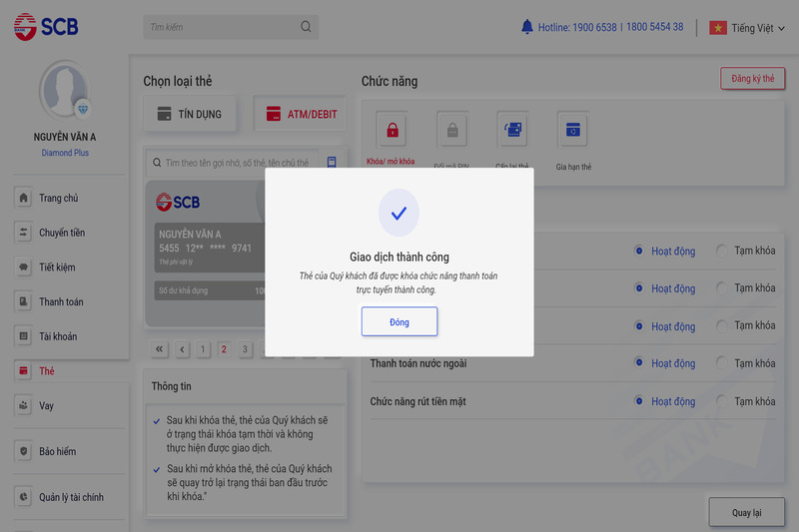
Task: Open Chuyển tiền sidebar menu
Action: coord(62,233)
